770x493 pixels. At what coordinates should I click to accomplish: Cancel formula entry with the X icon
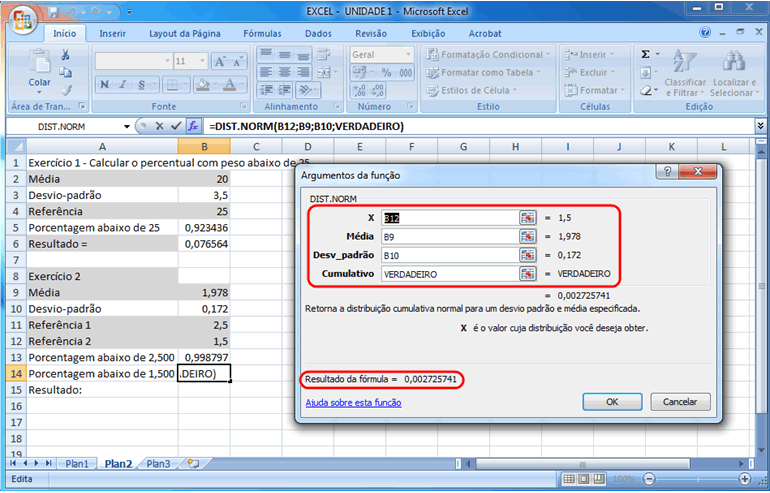click(160, 126)
